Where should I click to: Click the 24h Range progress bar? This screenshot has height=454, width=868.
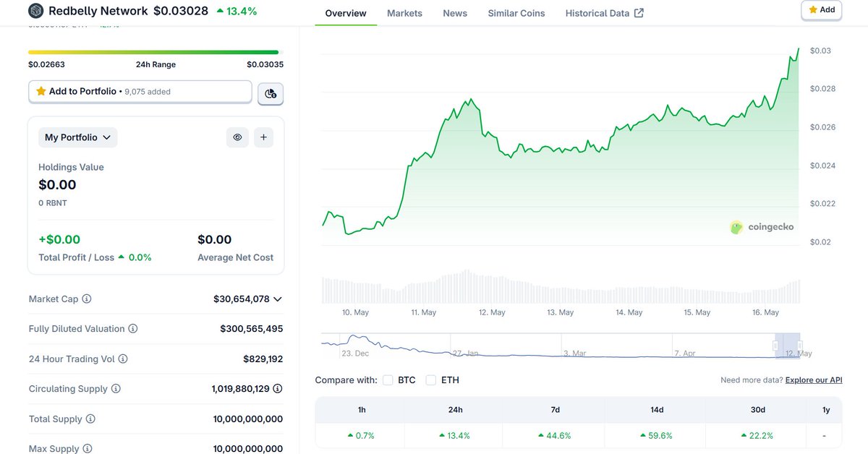pyautogui.click(x=153, y=52)
